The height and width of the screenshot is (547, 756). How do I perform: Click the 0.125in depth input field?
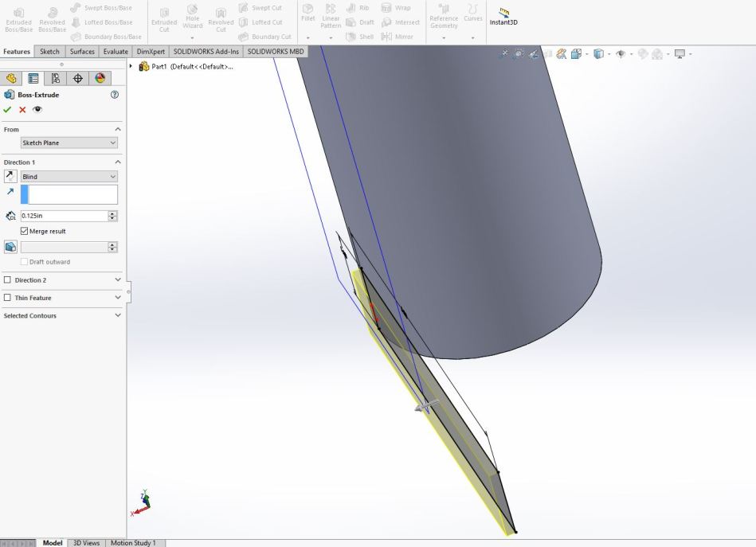63,216
